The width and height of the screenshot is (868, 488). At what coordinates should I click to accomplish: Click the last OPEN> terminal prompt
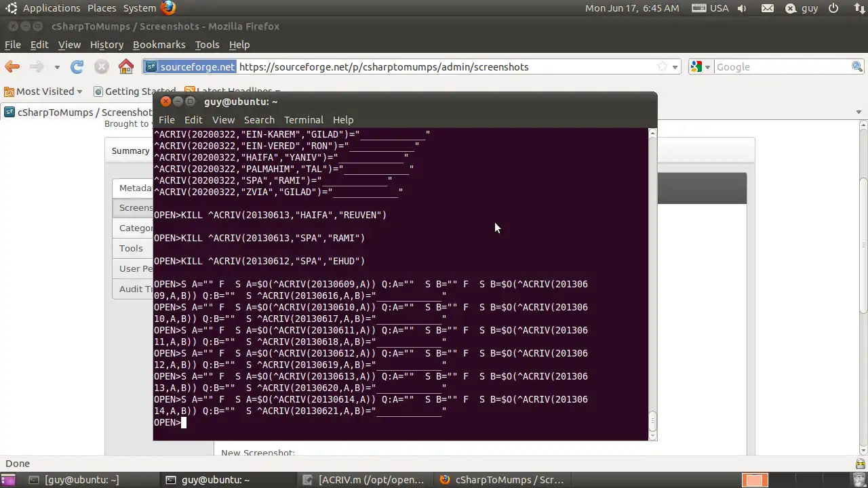click(x=167, y=422)
